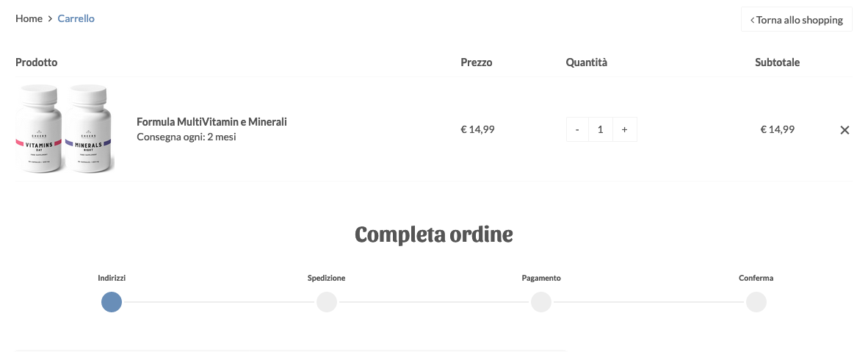This screenshot has height=352, width=868.
Task: Click the quantity input field showing 1
Action: click(601, 129)
